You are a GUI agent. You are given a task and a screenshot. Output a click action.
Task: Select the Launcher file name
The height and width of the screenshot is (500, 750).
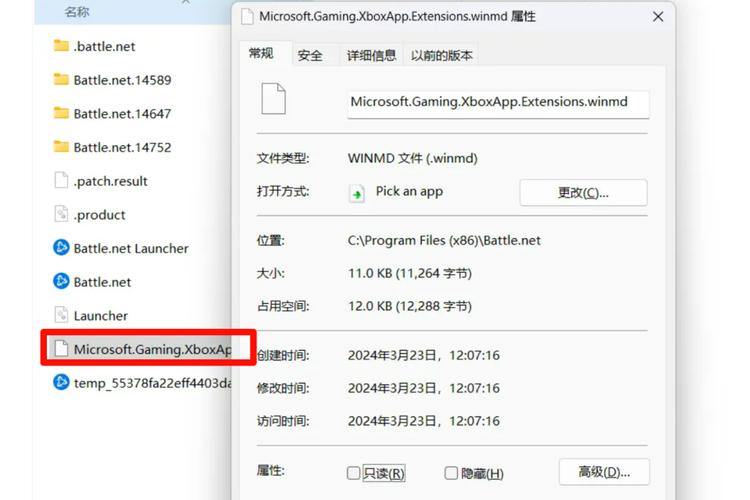[101, 316]
